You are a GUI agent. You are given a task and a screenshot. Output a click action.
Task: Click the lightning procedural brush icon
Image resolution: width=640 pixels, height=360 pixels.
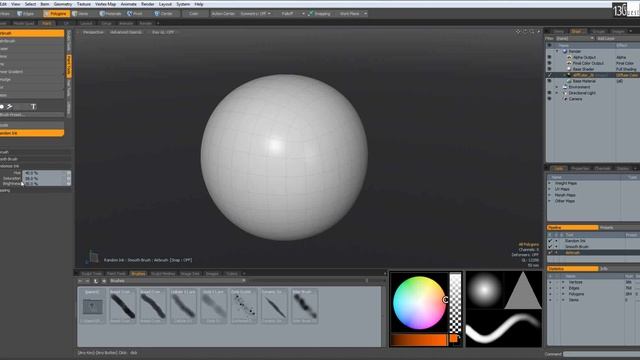point(9,107)
